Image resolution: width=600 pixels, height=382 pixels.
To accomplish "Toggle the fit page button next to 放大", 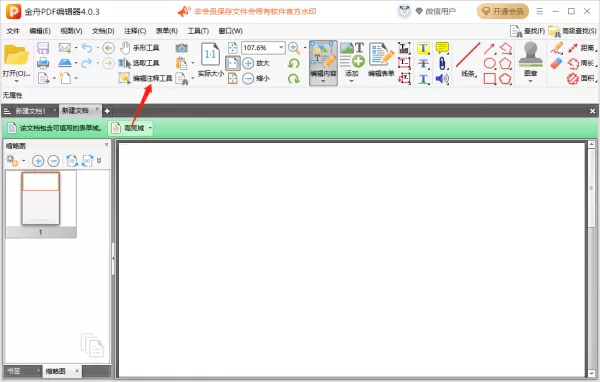I will click(232, 63).
